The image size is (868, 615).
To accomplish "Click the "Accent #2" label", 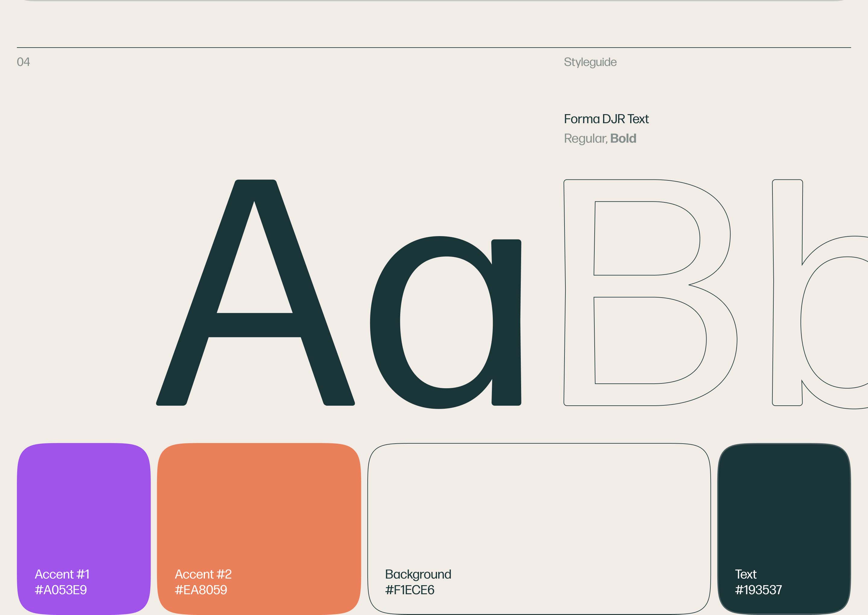I will [x=203, y=574].
